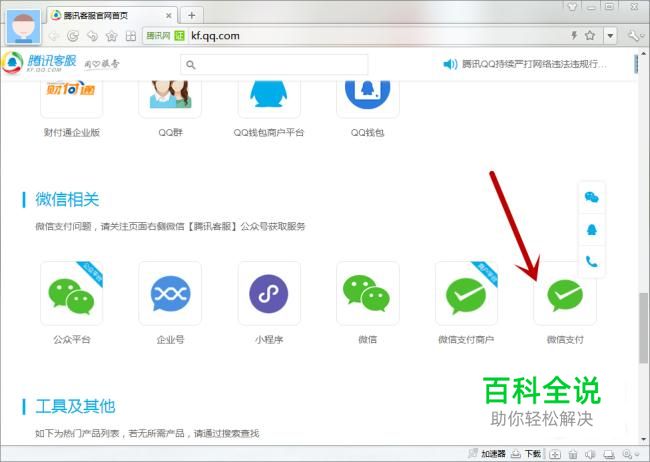Bookmark page with address bar star
This screenshot has height=462, width=650.
click(590, 36)
